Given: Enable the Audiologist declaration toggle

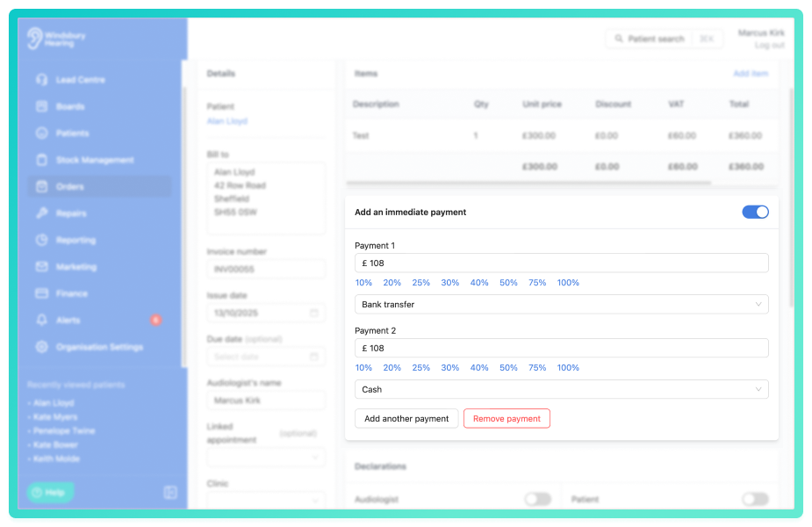Looking at the screenshot, I should [x=538, y=499].
